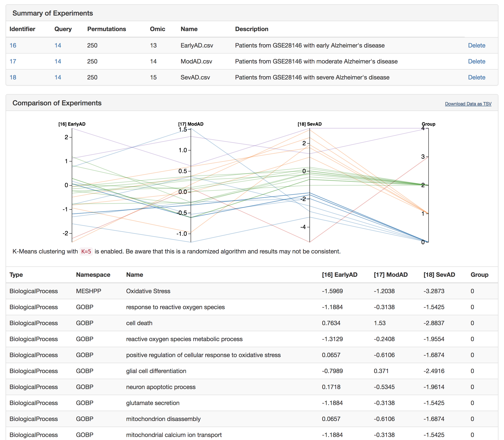
Task: Open query 14 for EarlyAD.csv
Action: (x=58, y=45)
